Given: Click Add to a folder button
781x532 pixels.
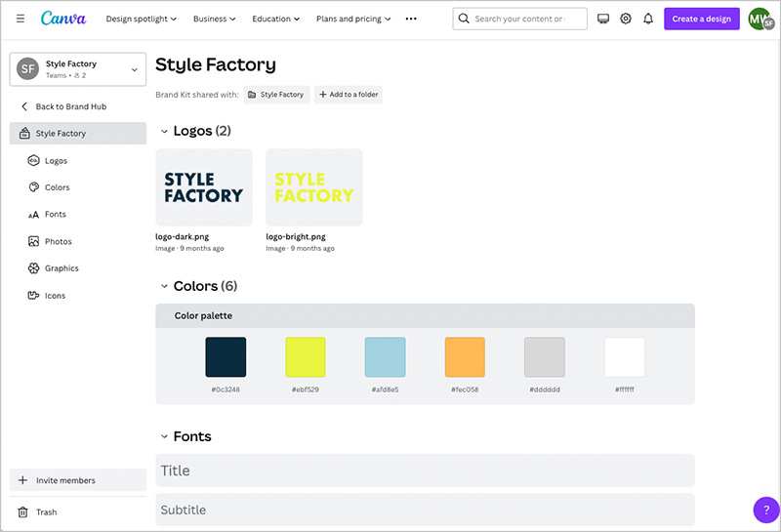Looking at the screenshot, I should point(349,95).
